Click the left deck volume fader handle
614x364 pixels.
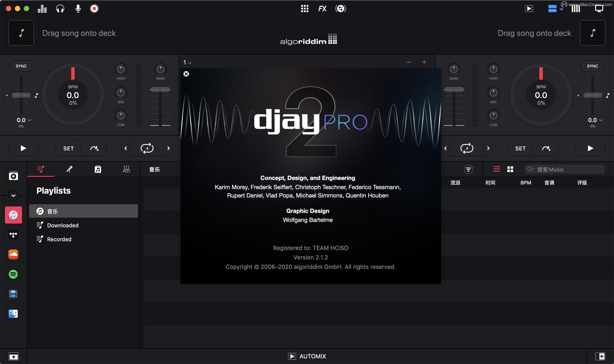[160, 90]
